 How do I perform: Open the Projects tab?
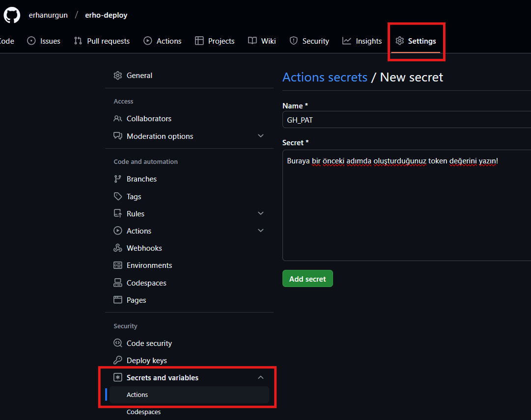(x=215, y=41)
